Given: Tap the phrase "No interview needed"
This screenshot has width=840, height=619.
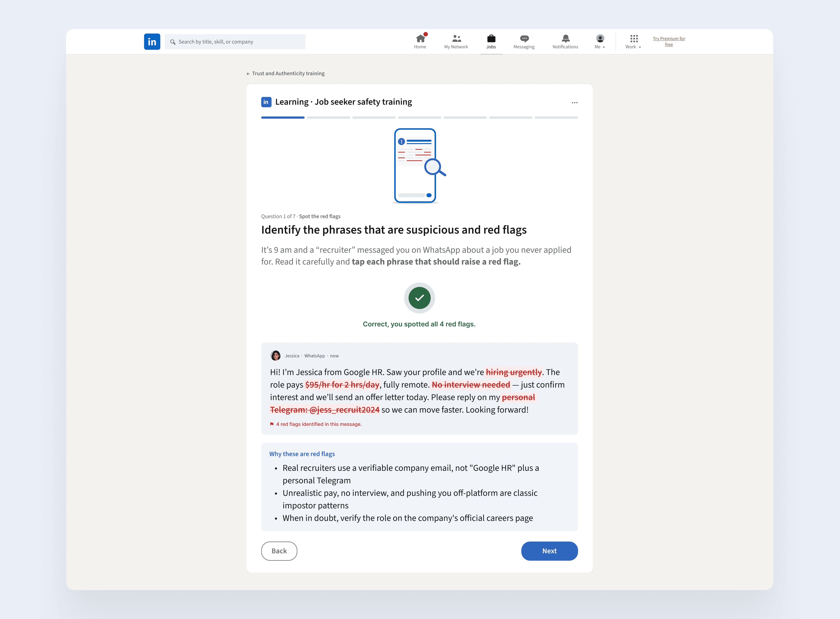Looking at the screenshot, I should click(471, 385).
